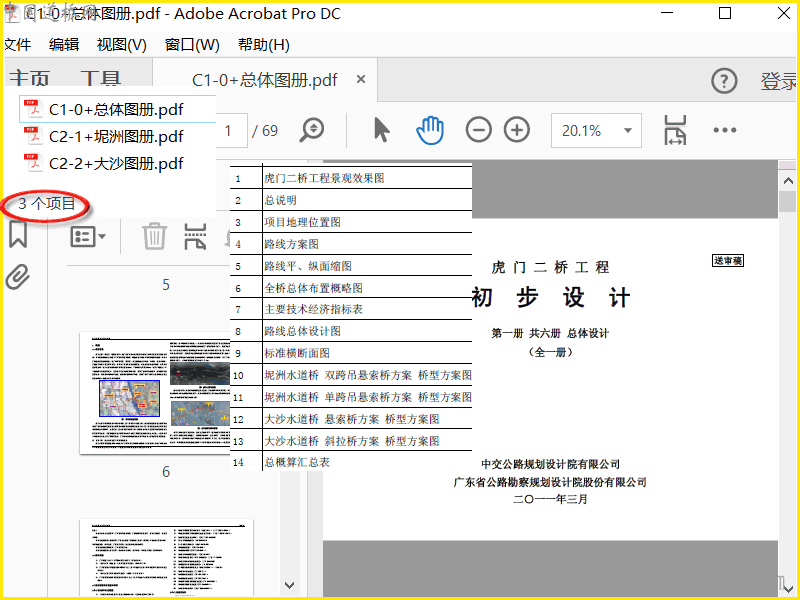
Task: Open the 帮助(H) menu
Action: point(264,45)
